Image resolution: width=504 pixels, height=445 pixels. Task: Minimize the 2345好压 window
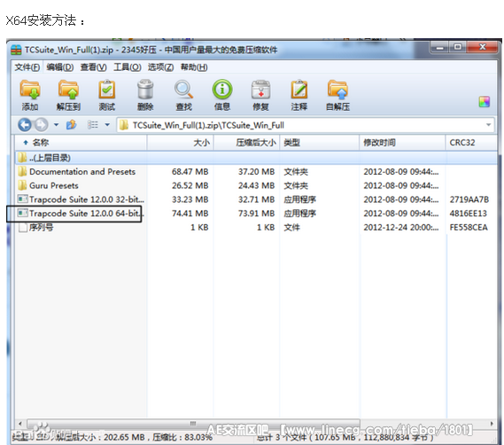439,48
